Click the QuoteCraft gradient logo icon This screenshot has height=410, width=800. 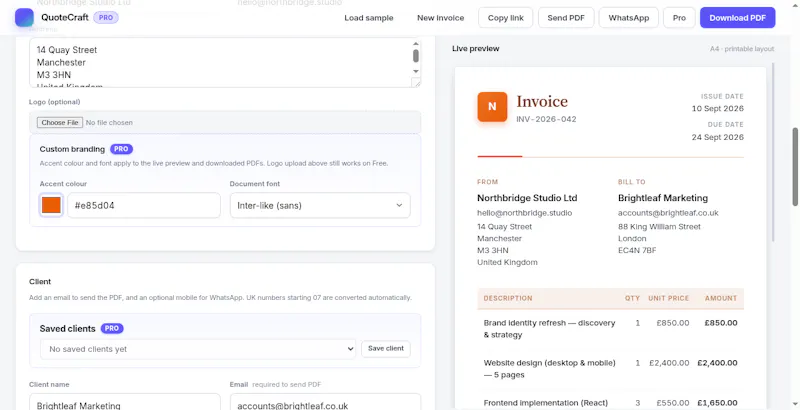(24, 18)
